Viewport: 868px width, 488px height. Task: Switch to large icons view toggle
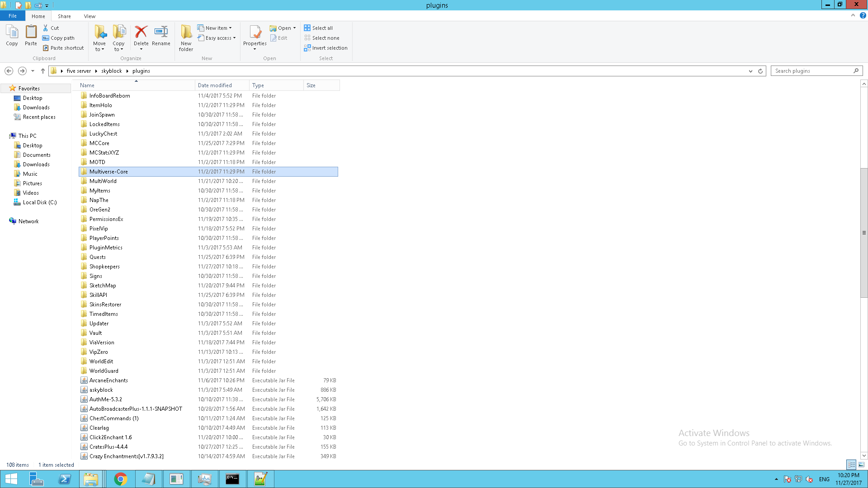861,465
